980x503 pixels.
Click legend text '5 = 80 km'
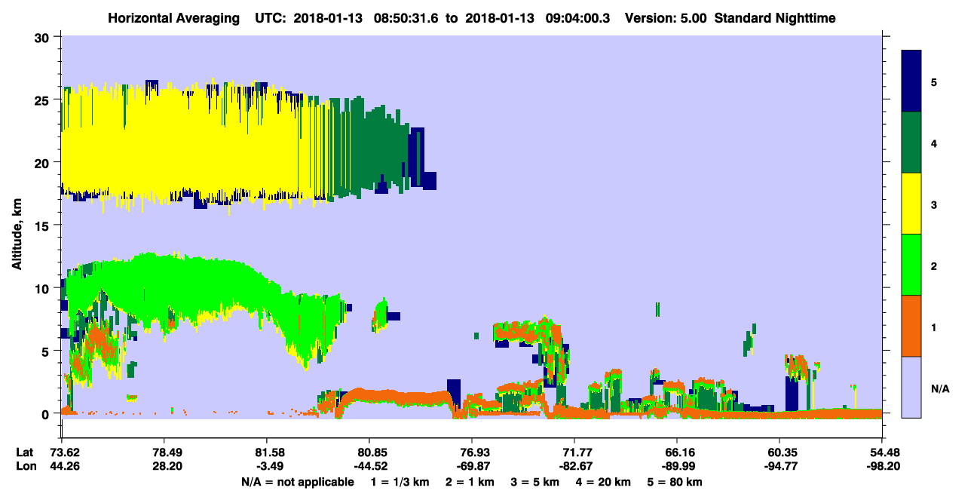pos(675,482)
